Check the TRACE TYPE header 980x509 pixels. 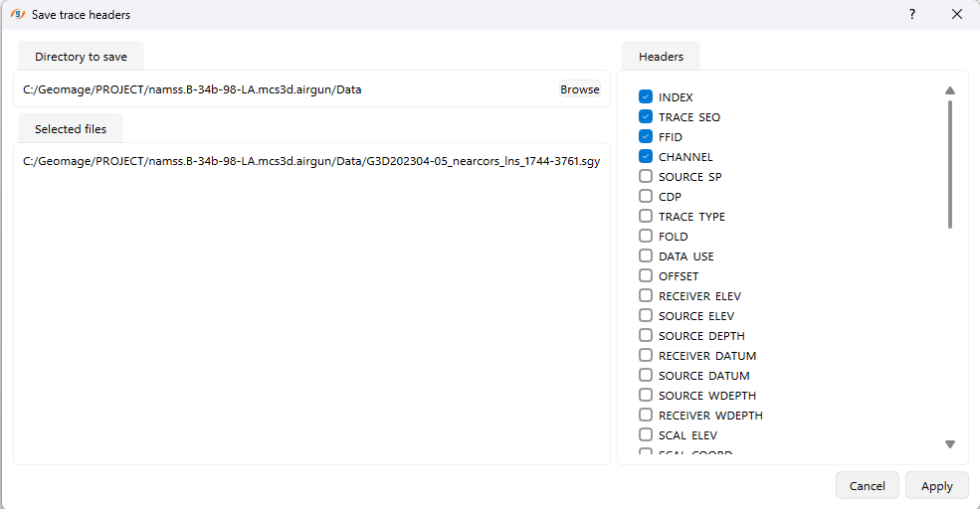(x=646, y=216)
